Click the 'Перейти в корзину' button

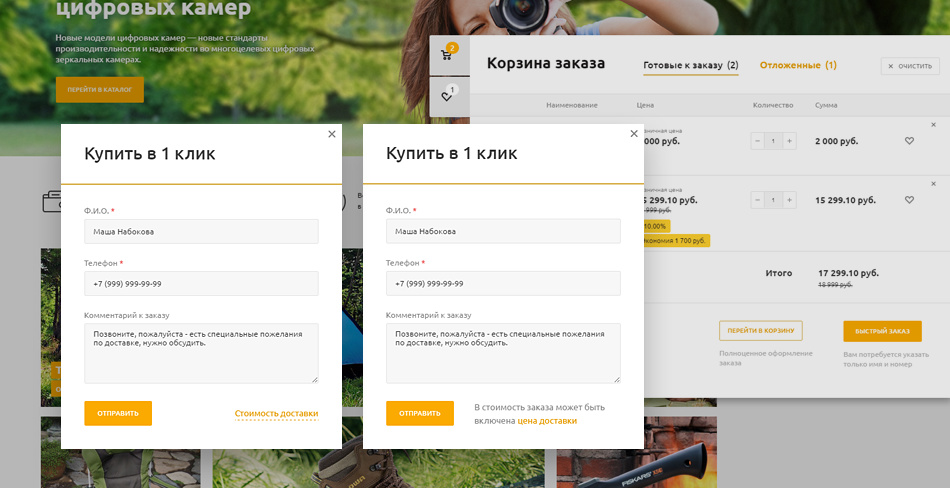pos(760,331)
